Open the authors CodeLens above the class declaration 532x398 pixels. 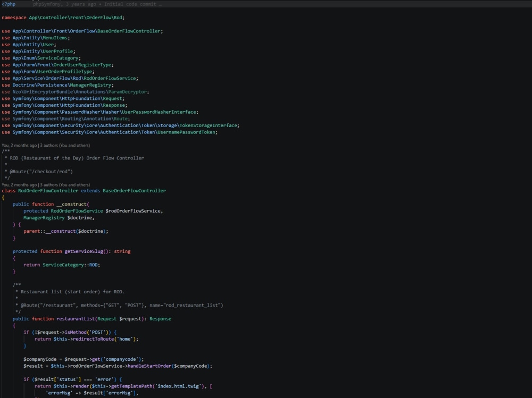tap(46, 185)
